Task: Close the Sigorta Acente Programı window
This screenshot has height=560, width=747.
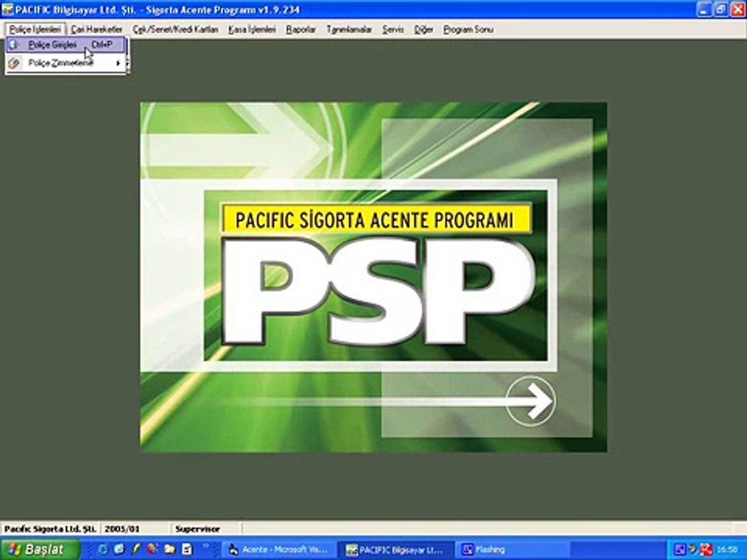Action: tap(737, 9)
